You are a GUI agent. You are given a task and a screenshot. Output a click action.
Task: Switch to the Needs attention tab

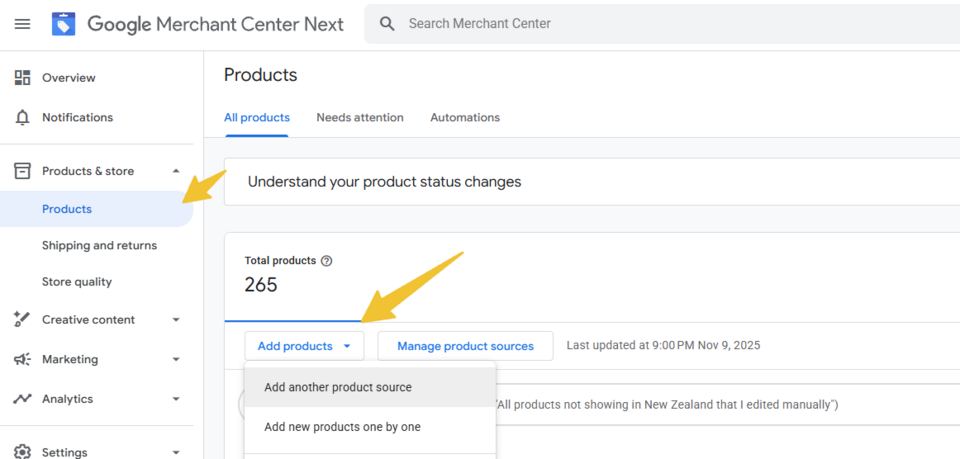[x=360, y=118]
